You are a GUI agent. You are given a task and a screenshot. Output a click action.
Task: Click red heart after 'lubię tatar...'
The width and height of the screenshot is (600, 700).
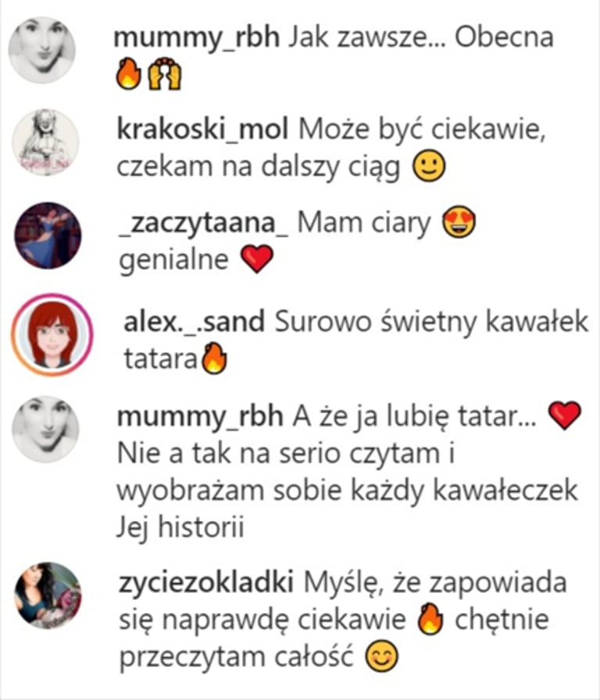[x=565, y=416]
